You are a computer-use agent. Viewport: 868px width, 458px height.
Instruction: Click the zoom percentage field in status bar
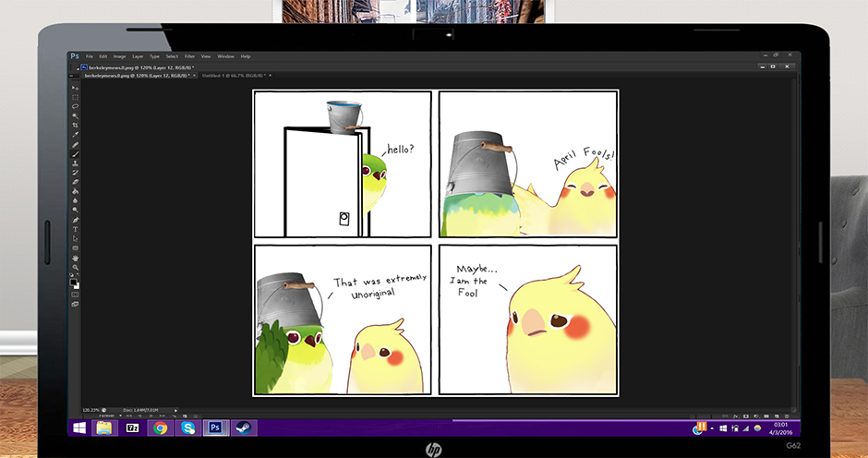90,410
